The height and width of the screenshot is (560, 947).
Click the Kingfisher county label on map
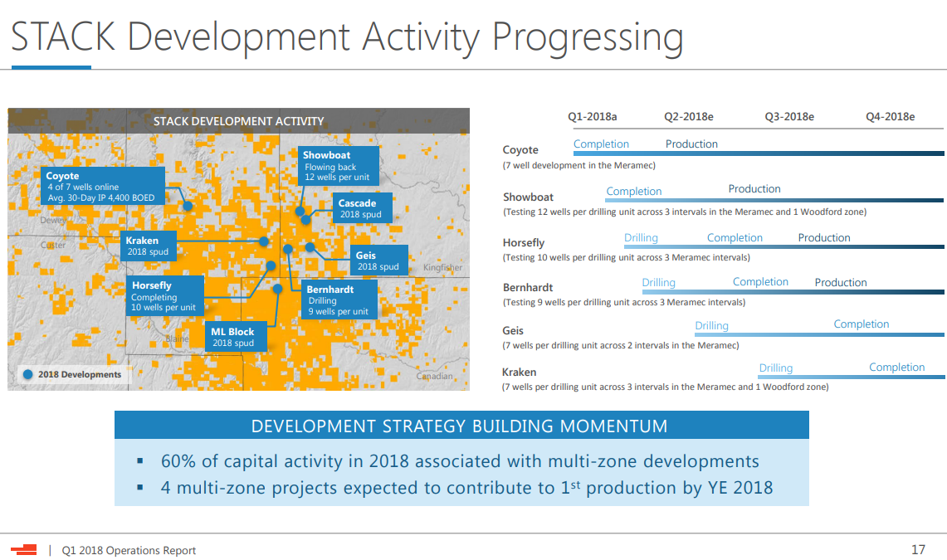coord(442,267)
